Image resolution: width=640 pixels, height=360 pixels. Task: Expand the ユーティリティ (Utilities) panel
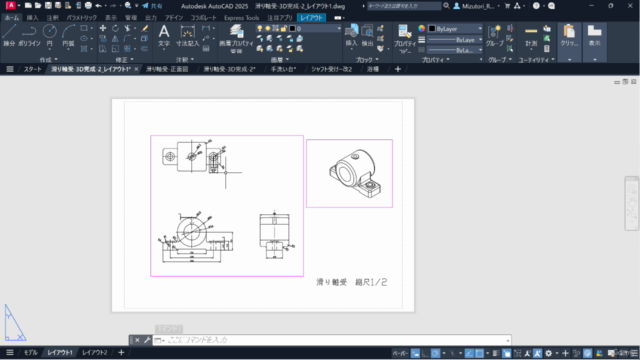pos(536,60)
